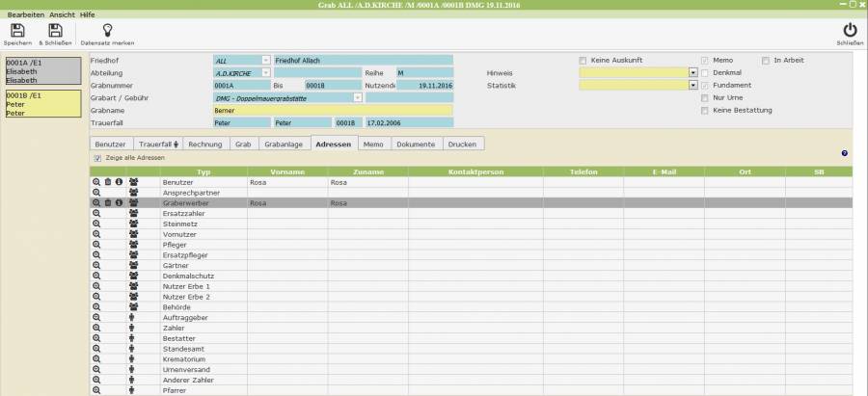The image size is (868, 396).
Task: Expand the Statistik dropdown
Action: click(692, 85)
